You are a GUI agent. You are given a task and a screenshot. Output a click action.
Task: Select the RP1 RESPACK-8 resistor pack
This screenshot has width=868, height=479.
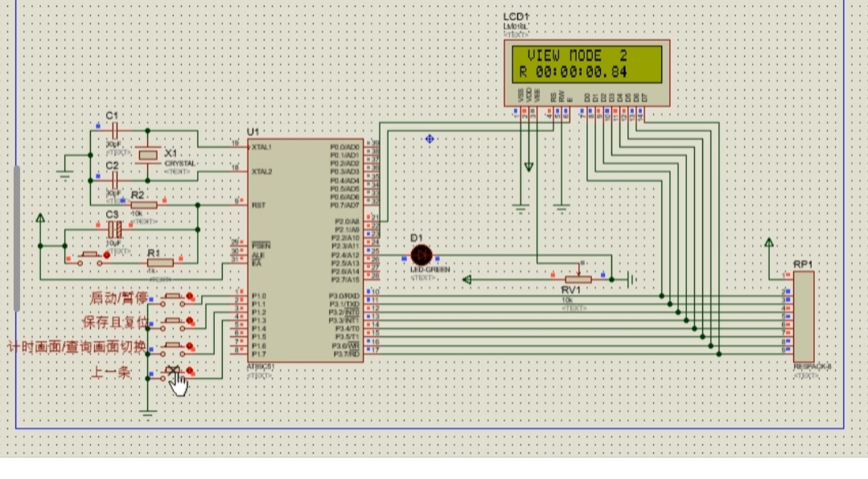[803, 316]
